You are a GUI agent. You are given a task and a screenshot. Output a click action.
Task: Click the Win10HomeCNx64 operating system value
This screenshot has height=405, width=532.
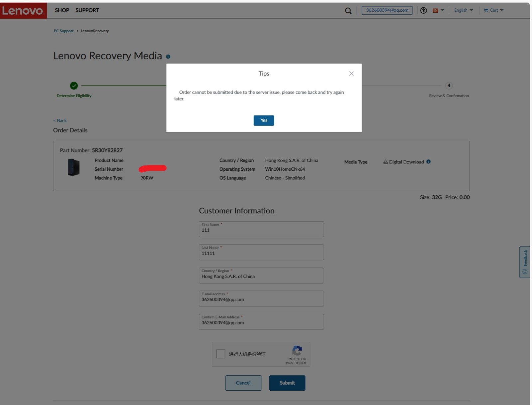pyautogui.click(x=285, y=169)
